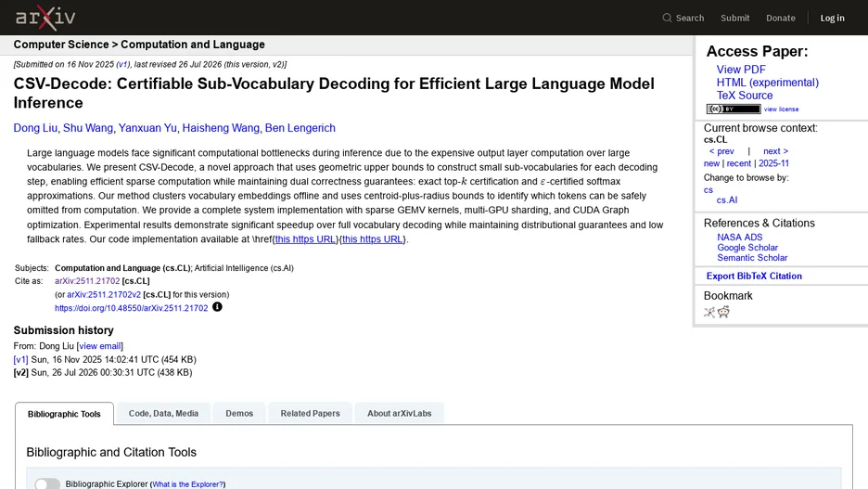Open the About arXivLabs tab
868x489 pixels.
pos(399,413)
